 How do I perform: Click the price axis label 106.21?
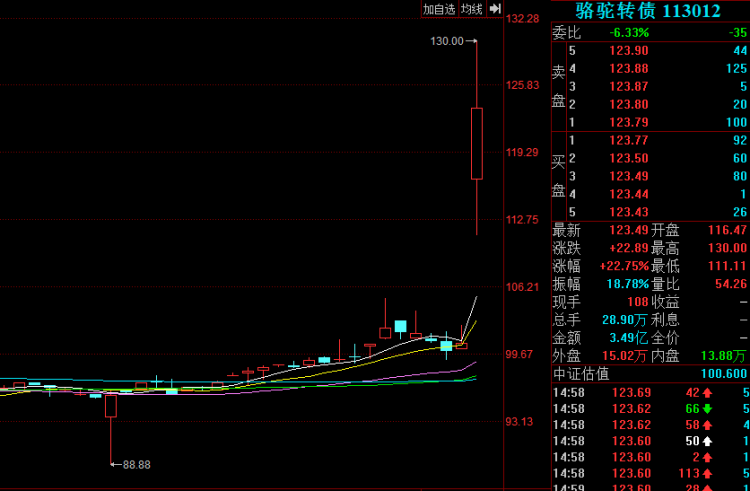(523, 287)
